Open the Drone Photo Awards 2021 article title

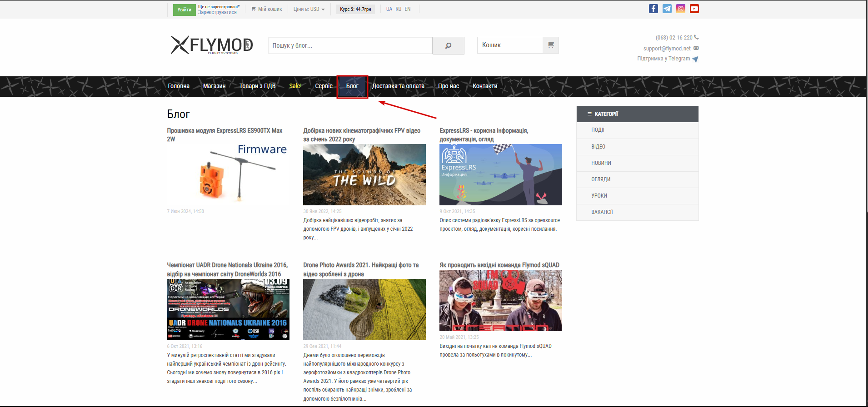click(361, 269)
